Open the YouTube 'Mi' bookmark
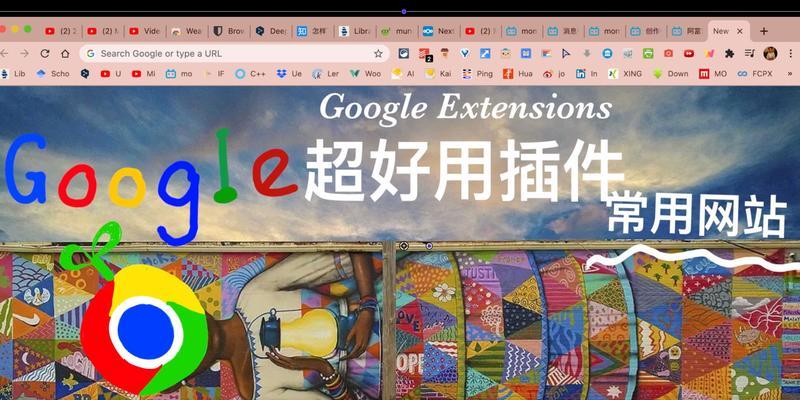 (x=143, y=74)
